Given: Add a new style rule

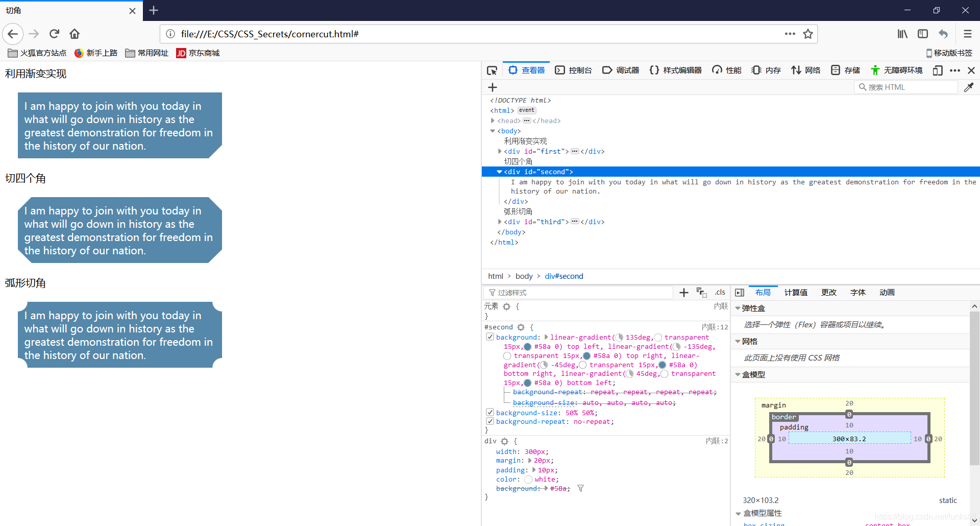Looking at the screenshot, I should click(x=684, y=292).
